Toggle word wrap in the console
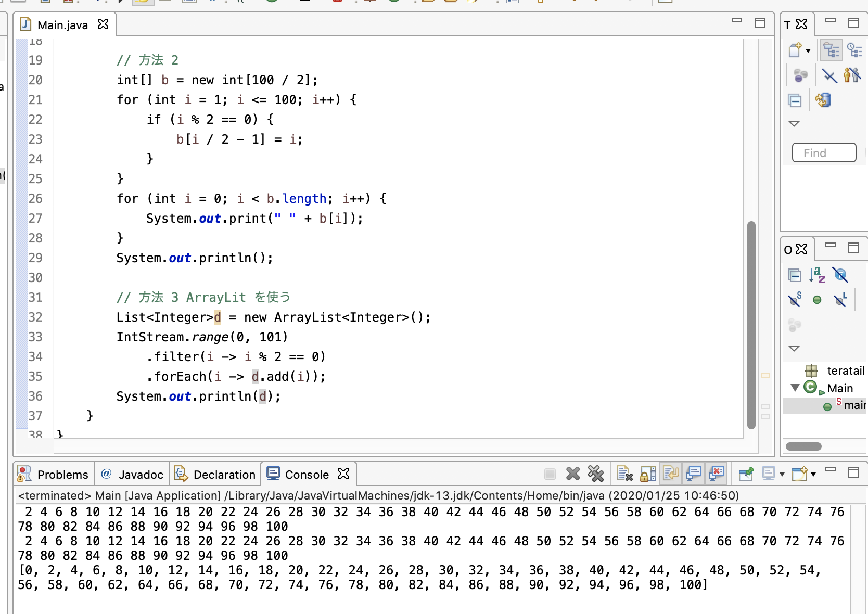This screenshot has width=868, height=614. coord(671,474)
